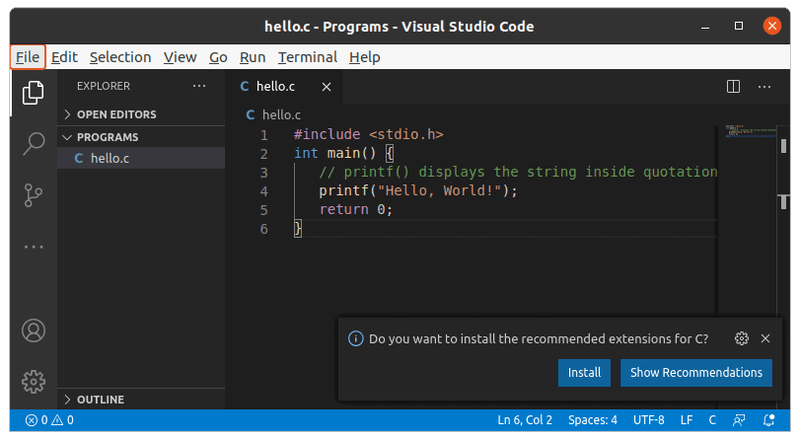The height and width of the screenshot is (441, 800).
Task: Open the Terminal menu
Action: tap(307, 57)
